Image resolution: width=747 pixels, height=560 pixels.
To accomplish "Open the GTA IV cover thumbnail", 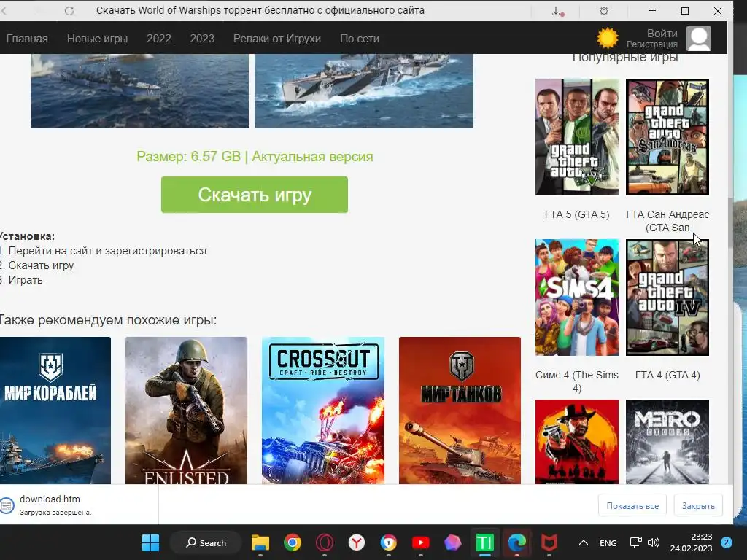I will 667,297.
